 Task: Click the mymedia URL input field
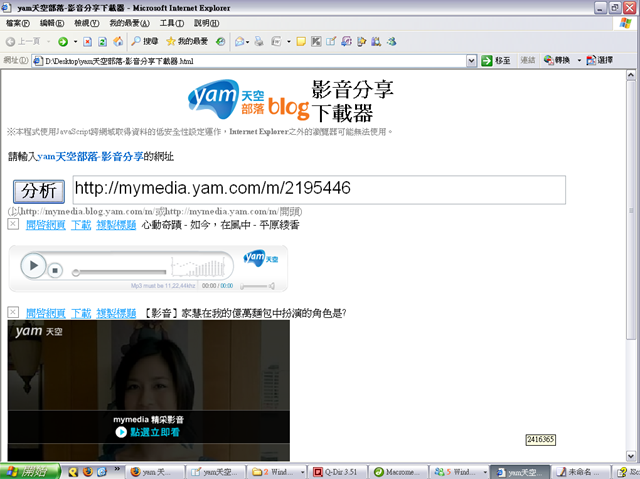click(x=319, y=190)
